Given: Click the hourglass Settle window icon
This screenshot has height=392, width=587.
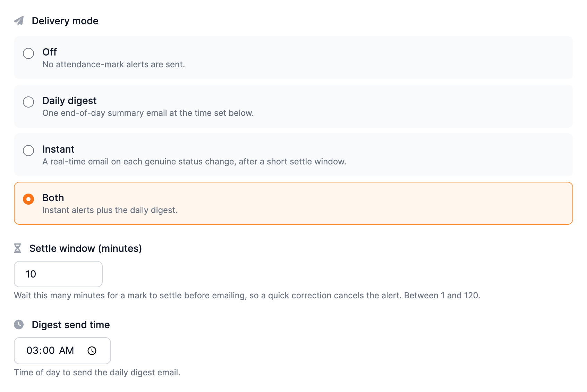Looking at the screenshot, I should (x=17, y=248).
